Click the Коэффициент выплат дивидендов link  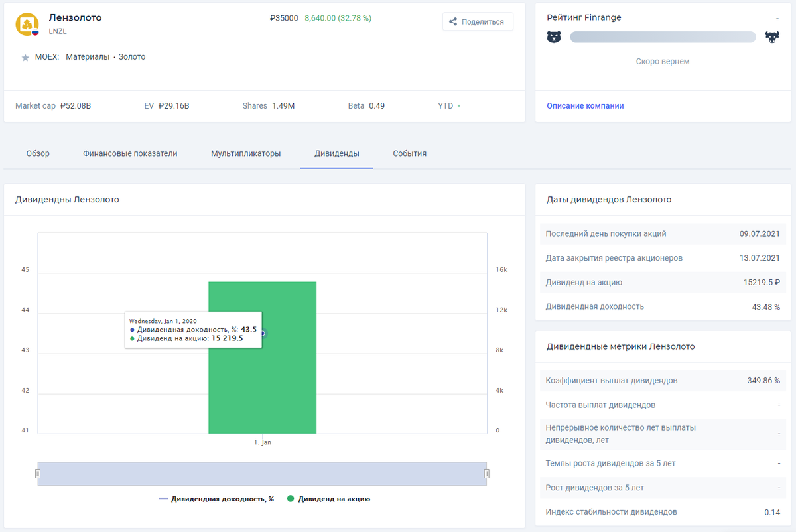coord(614,381)
